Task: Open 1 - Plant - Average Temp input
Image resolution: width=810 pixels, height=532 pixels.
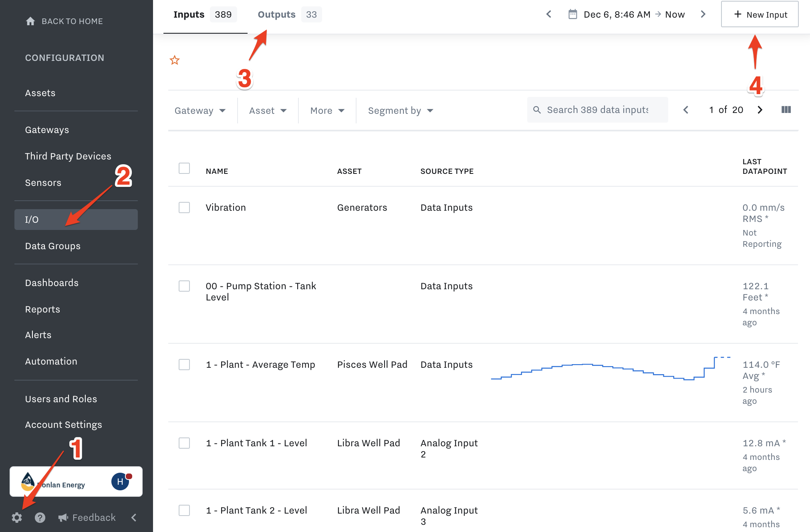Action: pos(260,365)
